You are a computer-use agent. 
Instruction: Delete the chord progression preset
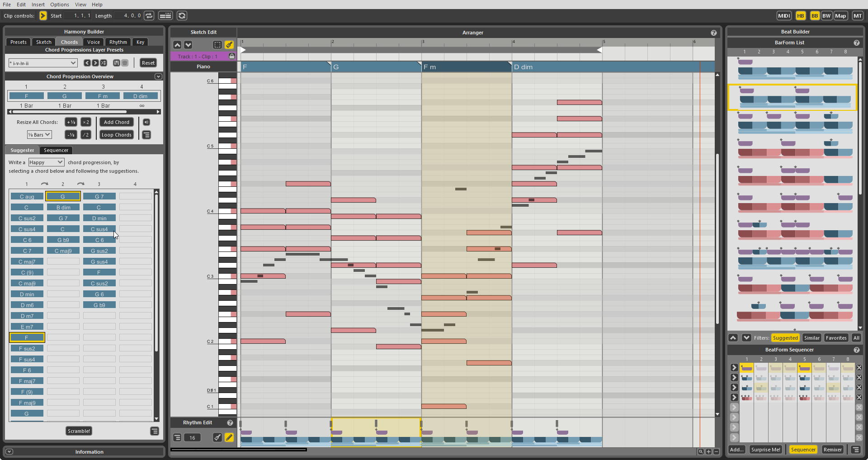pyautogui.click(x=125, y=63)
